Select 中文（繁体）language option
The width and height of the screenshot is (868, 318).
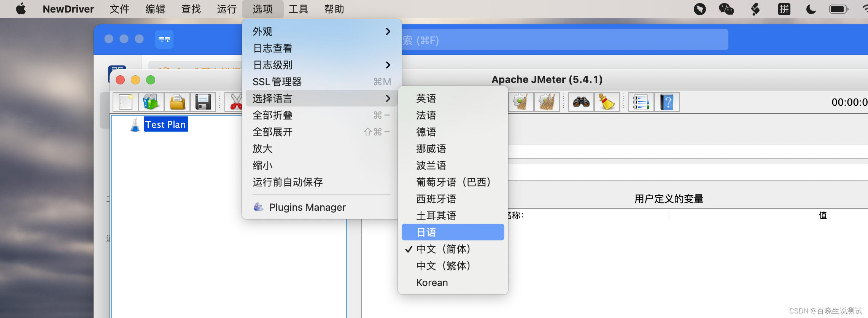(453, 266)
